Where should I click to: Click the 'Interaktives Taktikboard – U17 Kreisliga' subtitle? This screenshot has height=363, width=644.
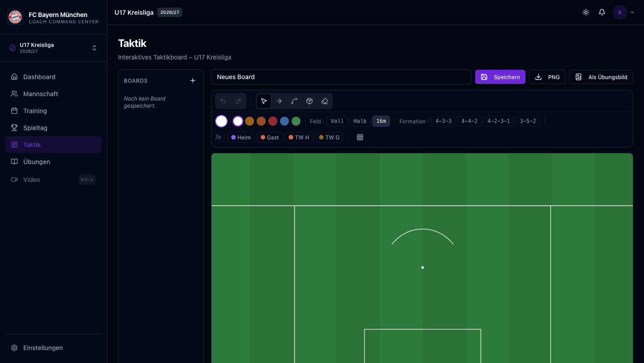coord(174,57)
